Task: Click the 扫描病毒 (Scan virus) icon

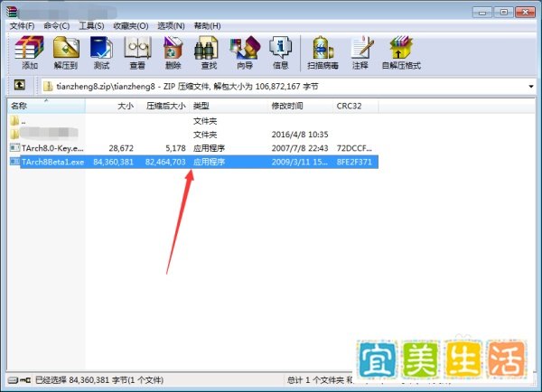Action: (322, 48)
